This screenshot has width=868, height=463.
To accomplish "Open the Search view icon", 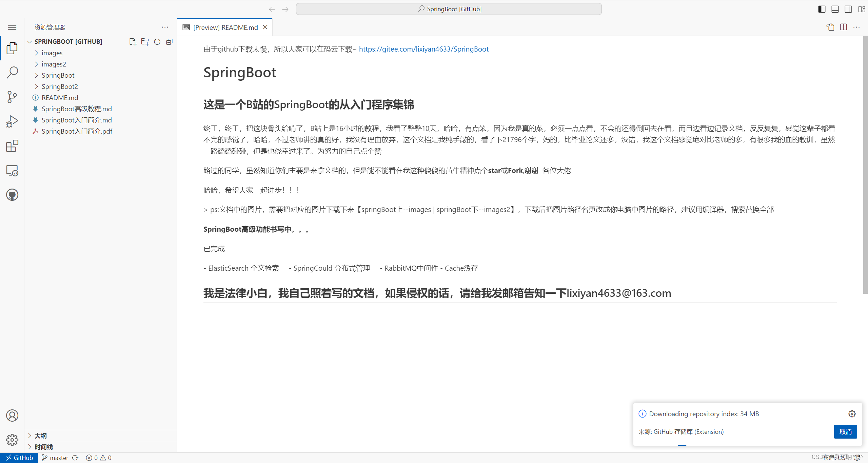I will click(12, 72).
